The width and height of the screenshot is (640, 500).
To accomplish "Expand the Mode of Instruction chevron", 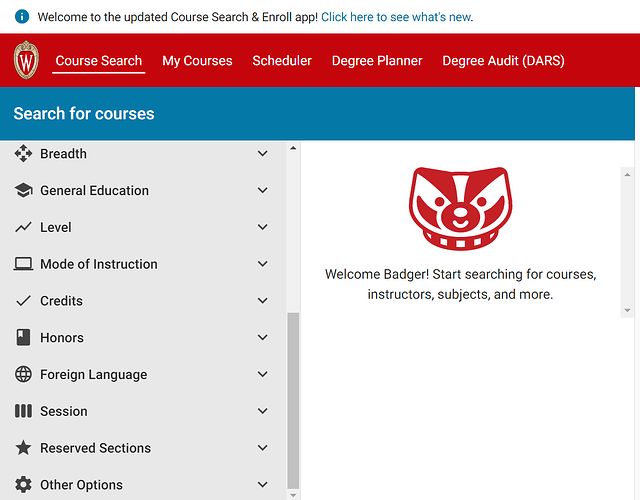I will coord(263,264).
